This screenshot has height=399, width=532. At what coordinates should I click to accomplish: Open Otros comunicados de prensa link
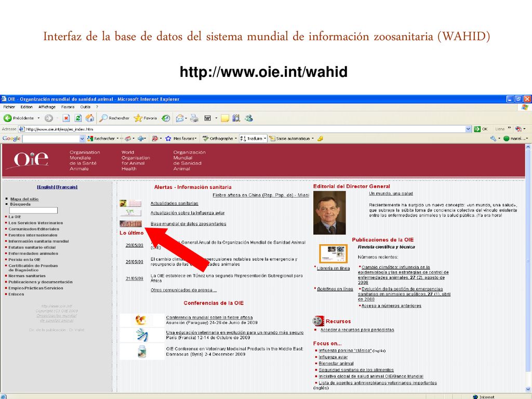[x=183, y=290]
